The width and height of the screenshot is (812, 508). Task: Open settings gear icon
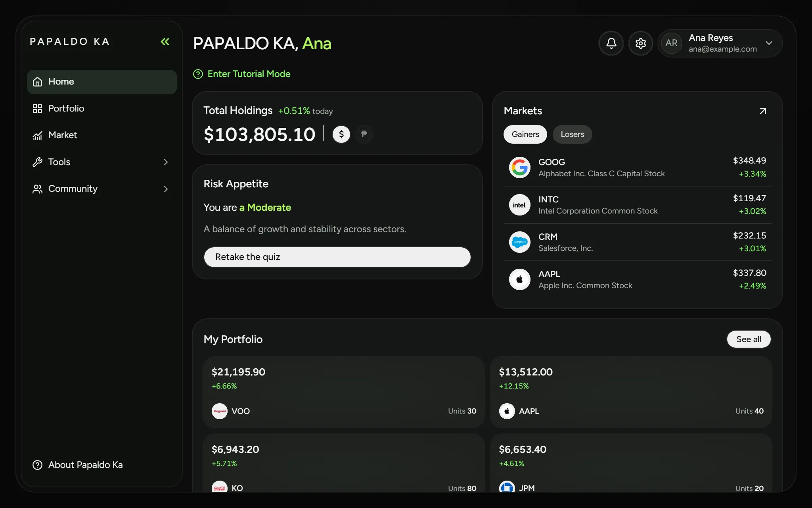[641, 43]
